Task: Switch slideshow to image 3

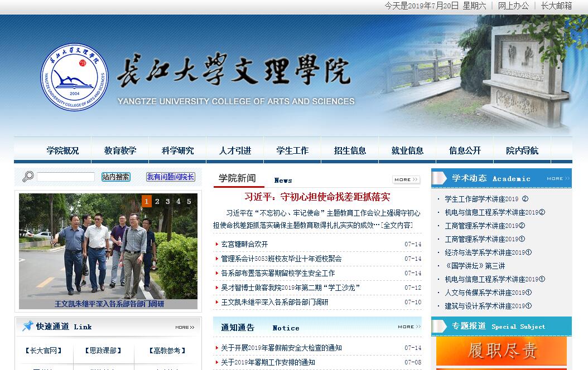Action: coord(167,202)
